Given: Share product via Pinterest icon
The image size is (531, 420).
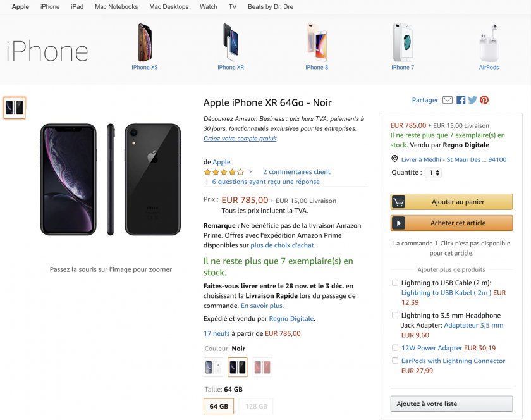Looking at the screenshot, I should [x=484, y=100].
